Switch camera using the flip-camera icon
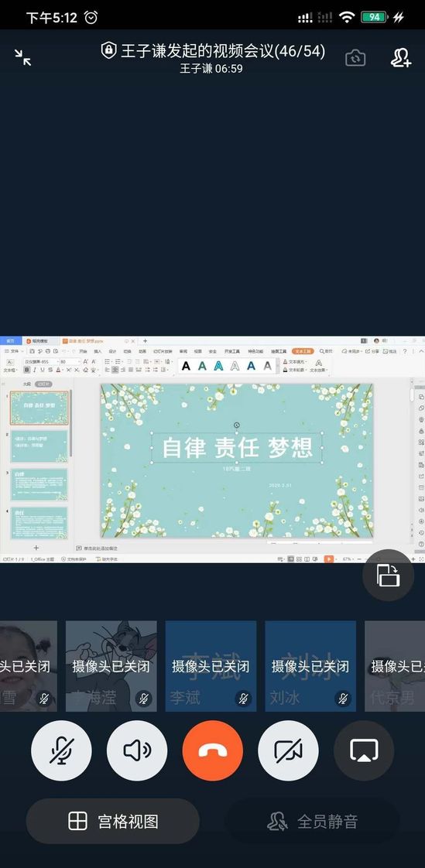This screenshot has height=868, width=425. point(355,57)
